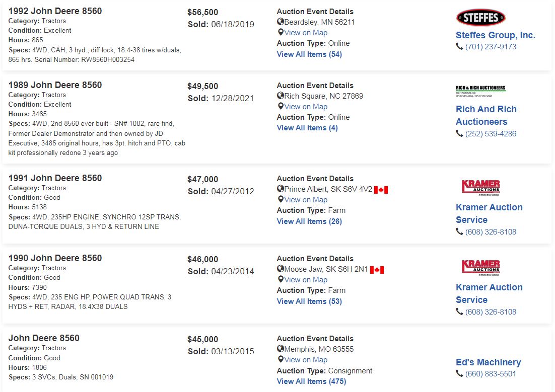
Task: Click Kramer Auctions logo for Moose Jaw listing
Action: [480, 268]
